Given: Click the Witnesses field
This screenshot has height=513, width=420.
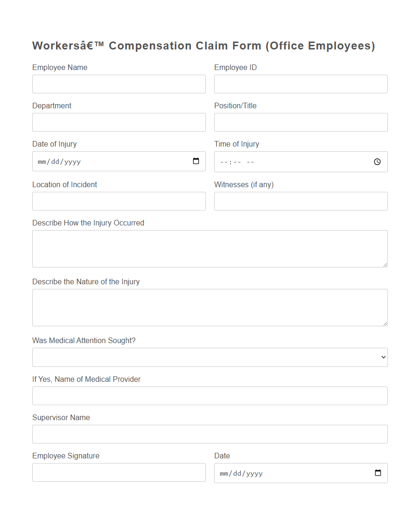Looking at the screenshot, I should 301,201.
